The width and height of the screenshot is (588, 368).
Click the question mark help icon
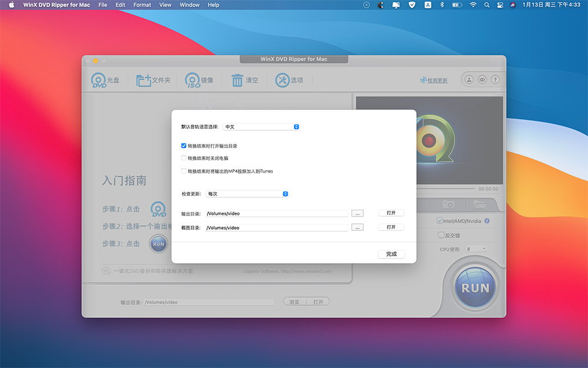(x=495, y=79)
